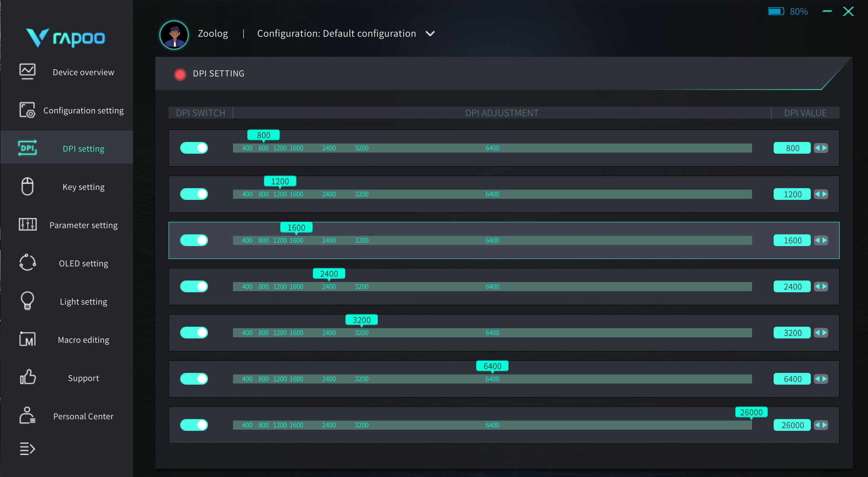The width and height of the screenshot is (868, 477).
Task: Click the OLED setting circular icon
Action: pyautogui.click(x=27, y=262)
